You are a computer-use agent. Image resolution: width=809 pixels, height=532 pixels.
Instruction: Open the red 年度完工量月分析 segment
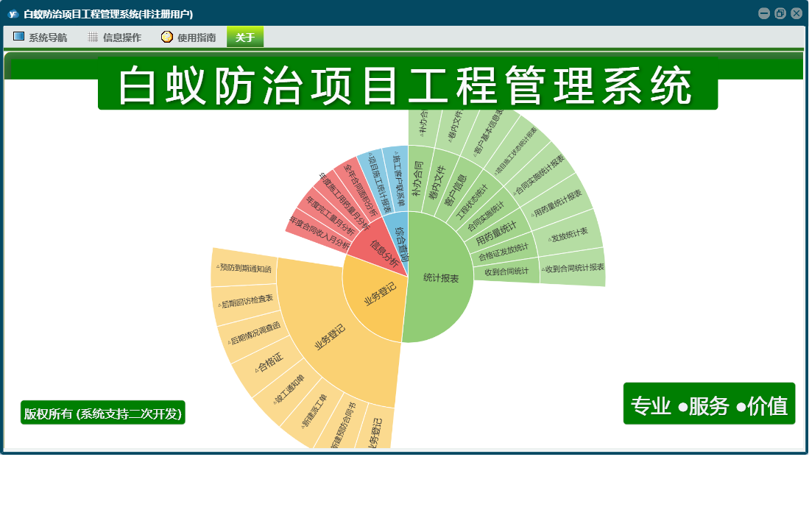click(x=331, y=216)
